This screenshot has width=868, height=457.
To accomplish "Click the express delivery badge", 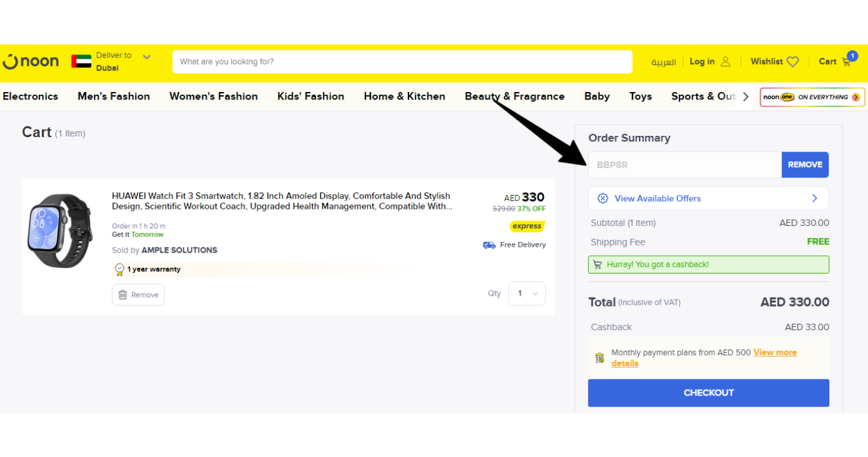I will point(527,226).
